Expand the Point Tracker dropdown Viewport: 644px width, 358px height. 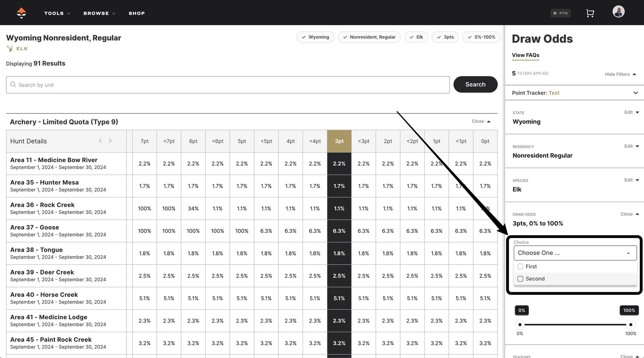635,93
